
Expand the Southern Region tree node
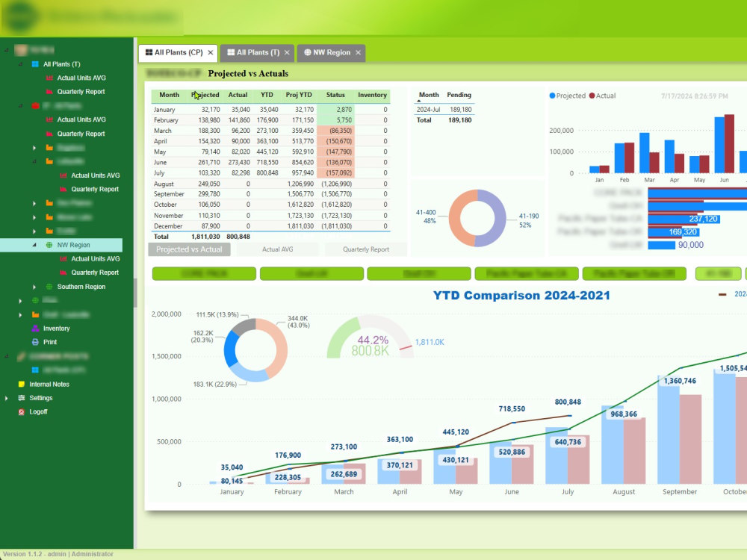click(34, 287)
